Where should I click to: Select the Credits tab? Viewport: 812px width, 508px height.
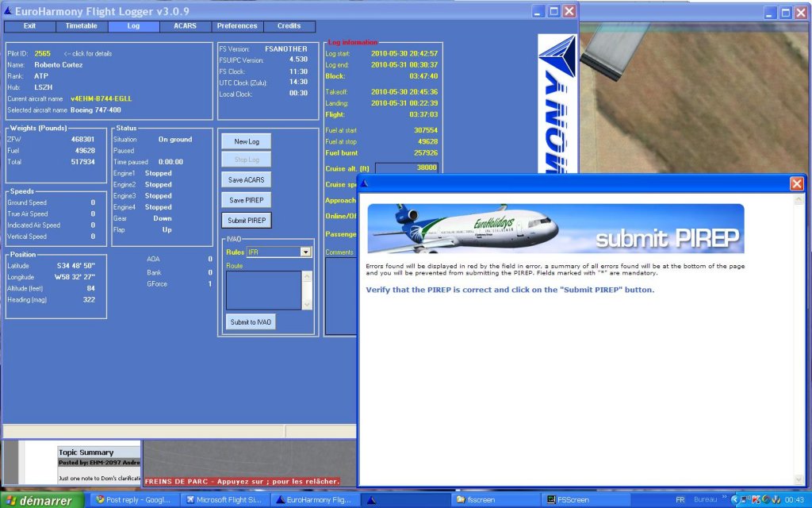289,26
